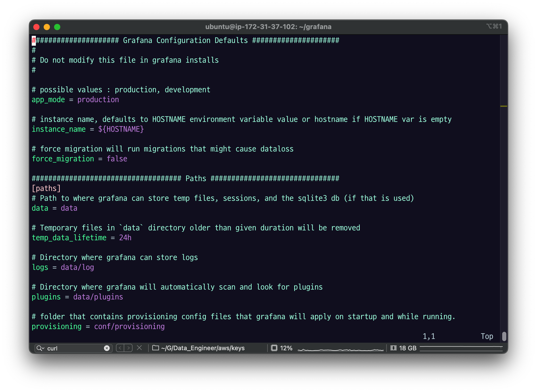Viewport: 537px width, 392px height.
Task: Go to next search result arrow
Action: [128, 348]
